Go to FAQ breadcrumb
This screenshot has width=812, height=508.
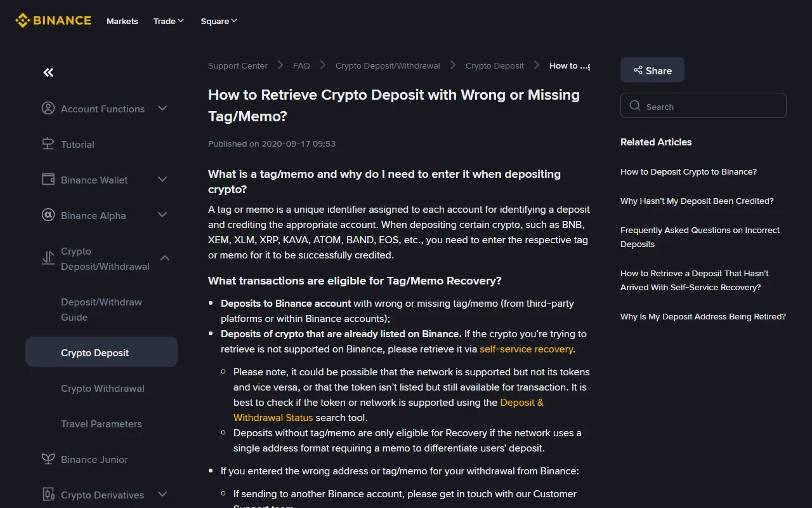tap(301, 65)
